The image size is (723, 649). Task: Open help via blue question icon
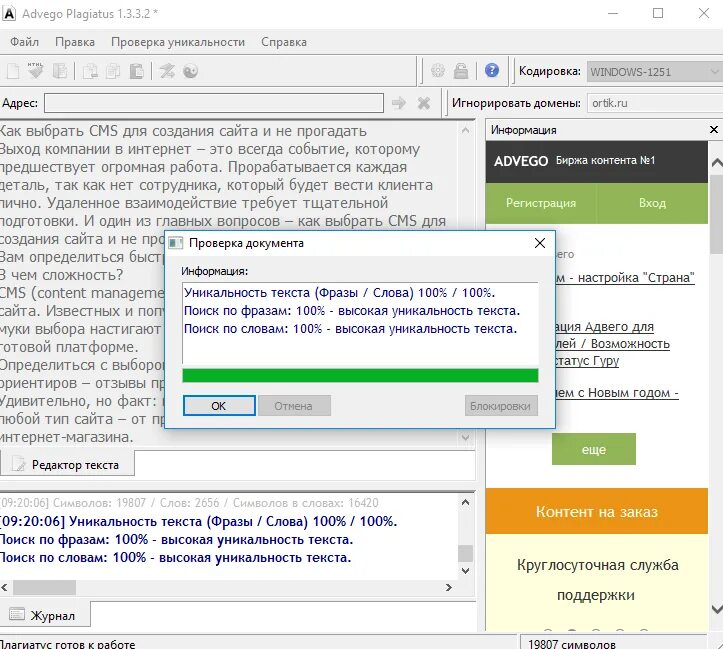[492, 71]
